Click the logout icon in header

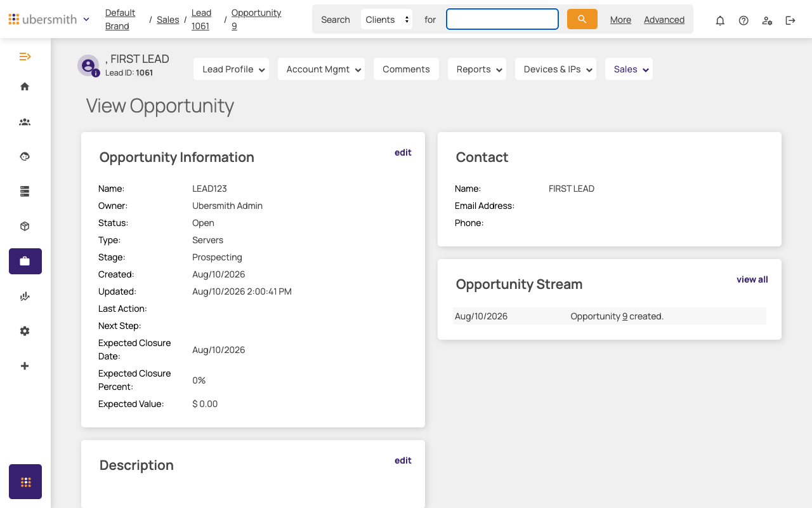tap(790, 20)
